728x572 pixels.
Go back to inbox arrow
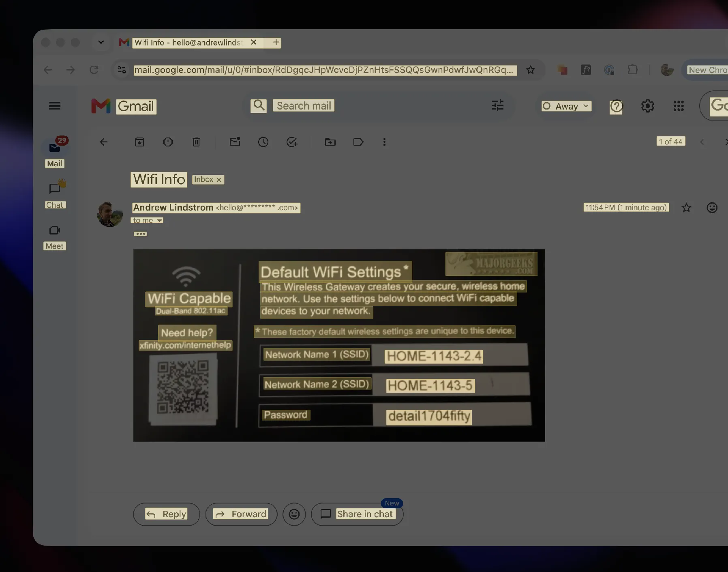104,142
